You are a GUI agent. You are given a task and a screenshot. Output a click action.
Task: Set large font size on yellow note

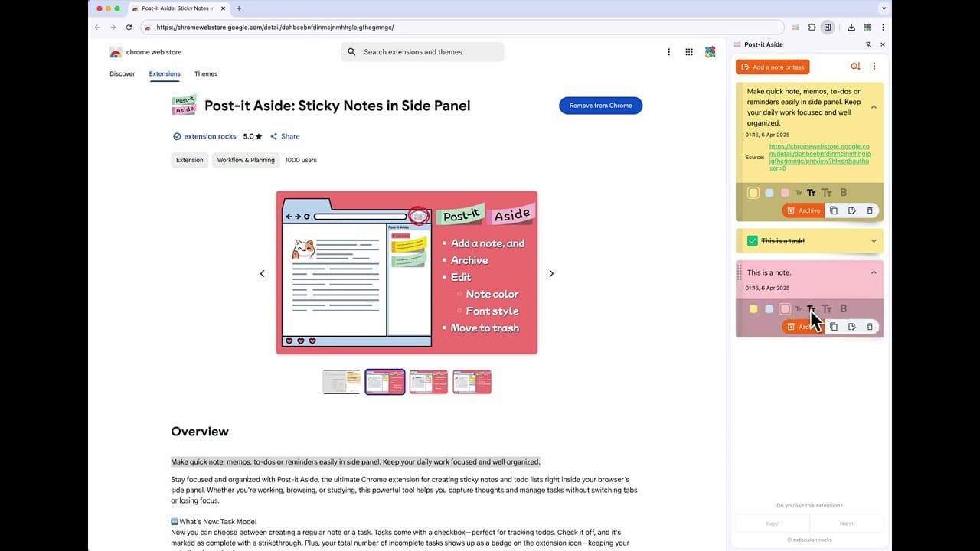826,193
